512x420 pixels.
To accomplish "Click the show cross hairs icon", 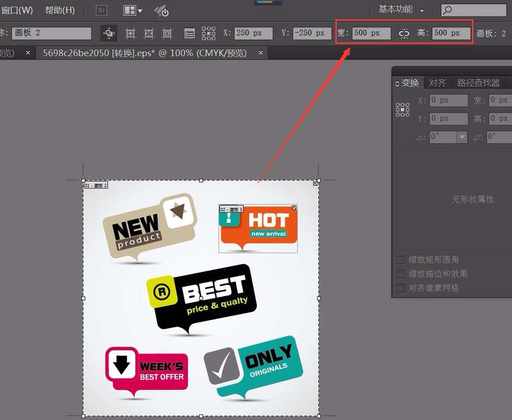I will pyautogui.click(x=148, y=33).
